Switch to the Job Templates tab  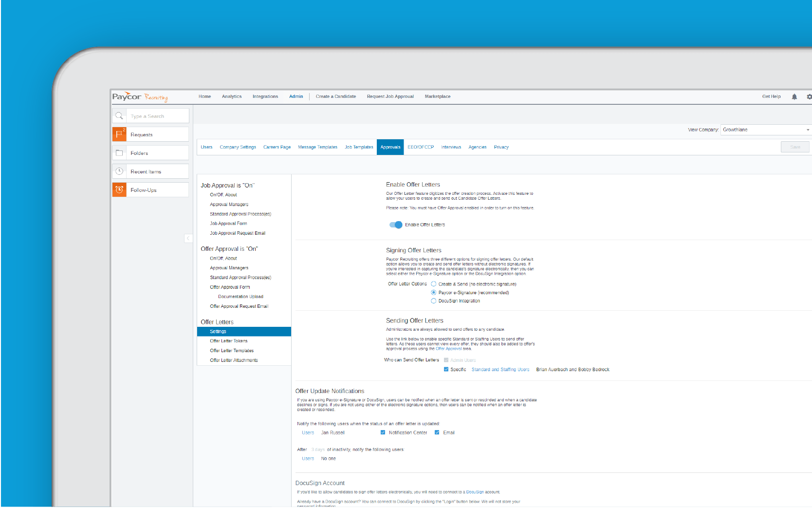(359, 147)
